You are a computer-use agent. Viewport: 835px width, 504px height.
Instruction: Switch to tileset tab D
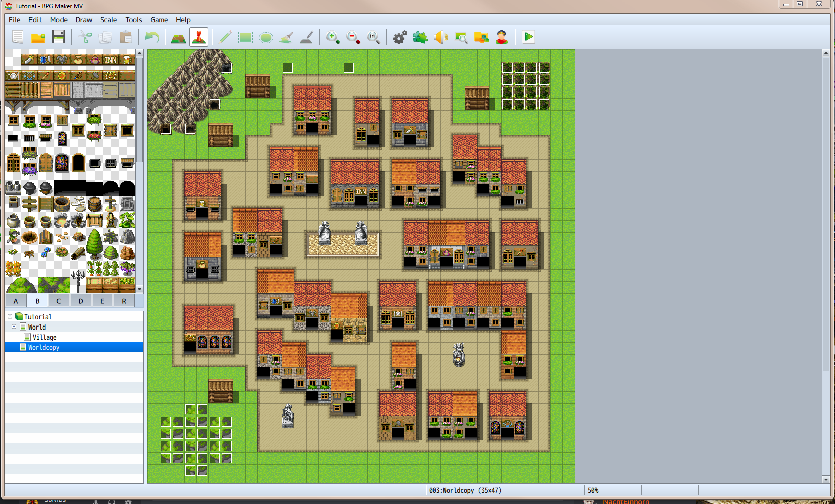[x=81, y=301]
